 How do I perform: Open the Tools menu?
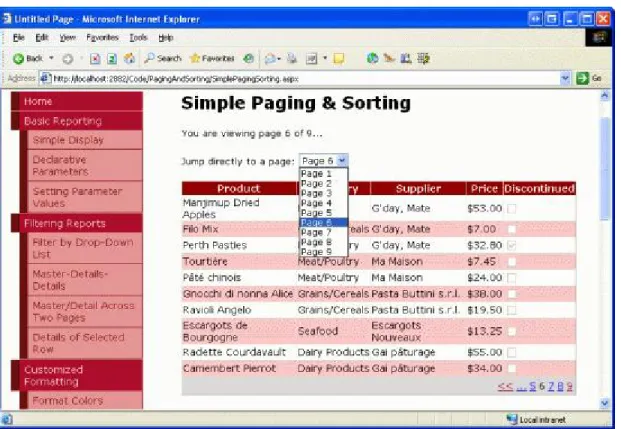tap(138, 38)
